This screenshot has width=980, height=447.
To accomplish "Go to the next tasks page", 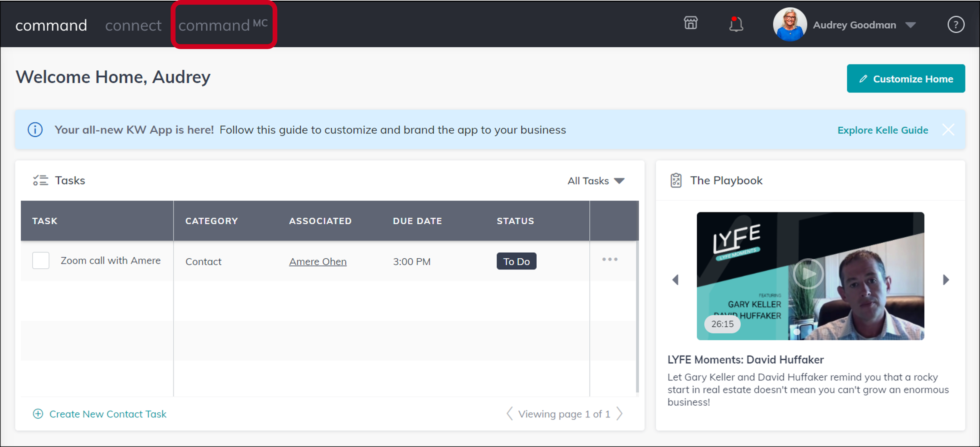I will pyautogui.click(x=619, y=414).
